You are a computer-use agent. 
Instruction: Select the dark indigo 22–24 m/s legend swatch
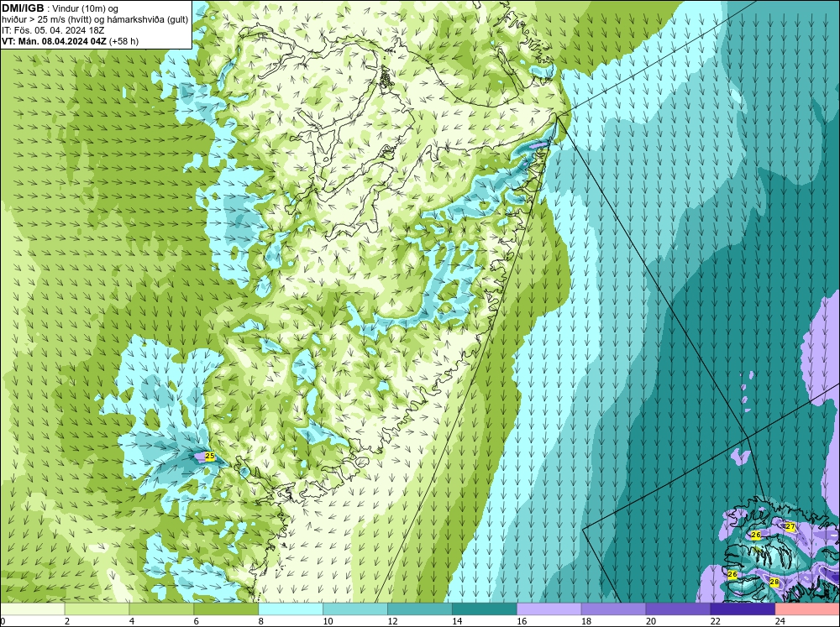point(743,609)
